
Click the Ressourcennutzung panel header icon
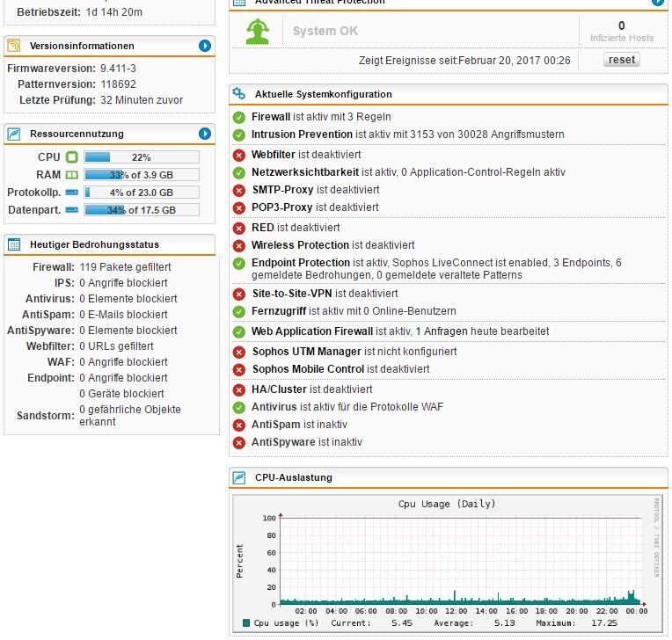[x=14, y=134]
